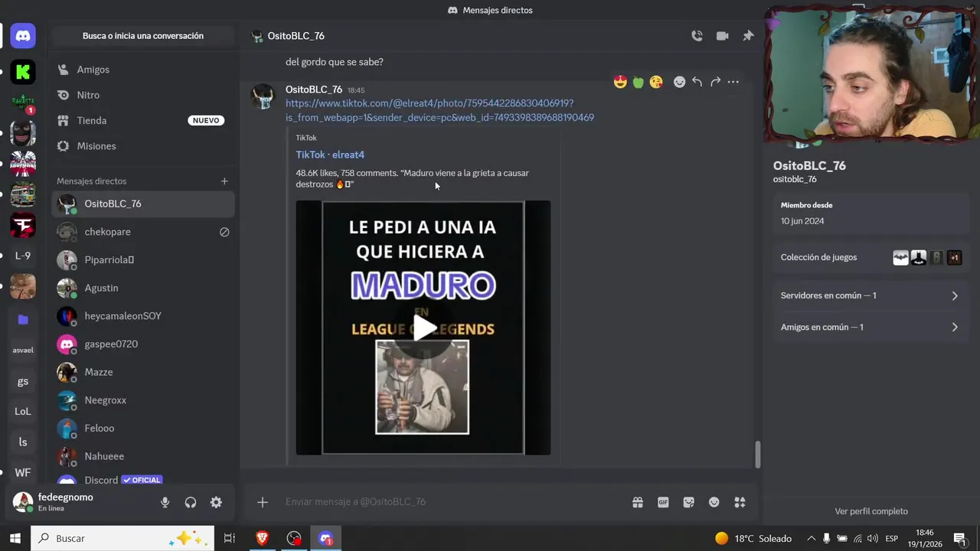
Task: Open the LoL server
Action: 23,411
